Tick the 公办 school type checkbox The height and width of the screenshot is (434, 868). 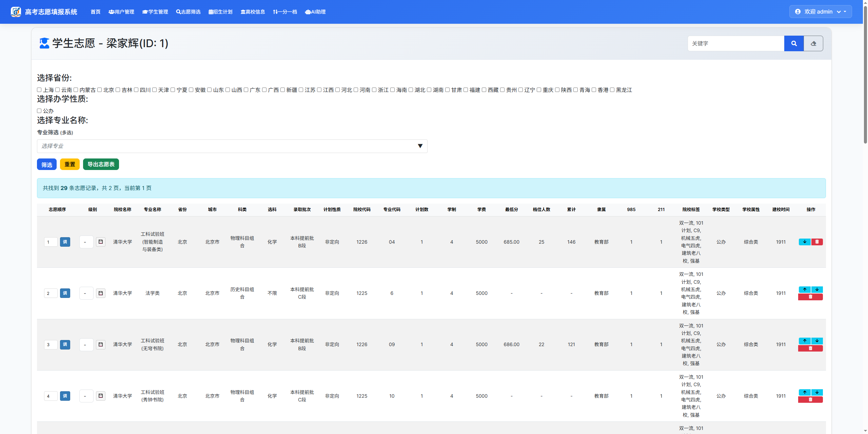coord(39,111)
